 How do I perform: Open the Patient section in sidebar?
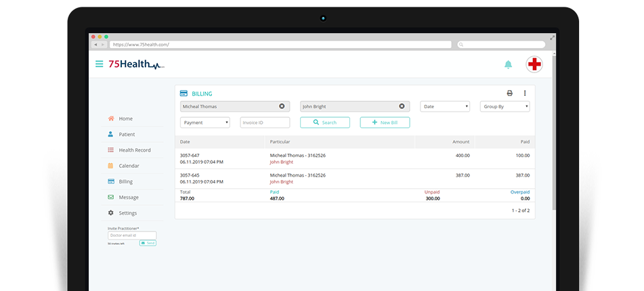coord(127,134)
